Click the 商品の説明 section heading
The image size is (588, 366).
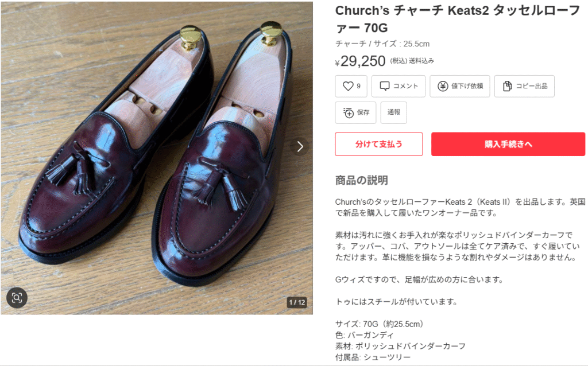[x=362, y=180]
